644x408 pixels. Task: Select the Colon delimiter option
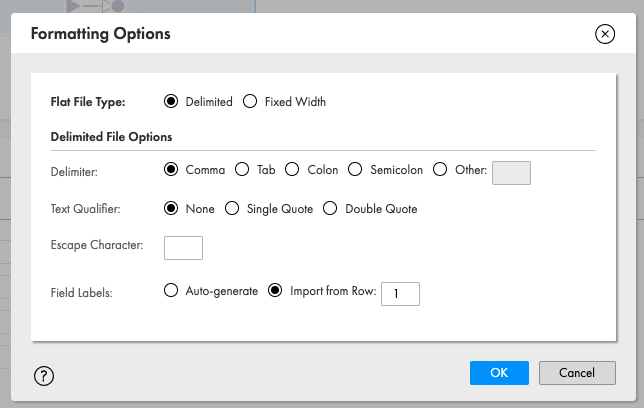(x=292, y=169)
